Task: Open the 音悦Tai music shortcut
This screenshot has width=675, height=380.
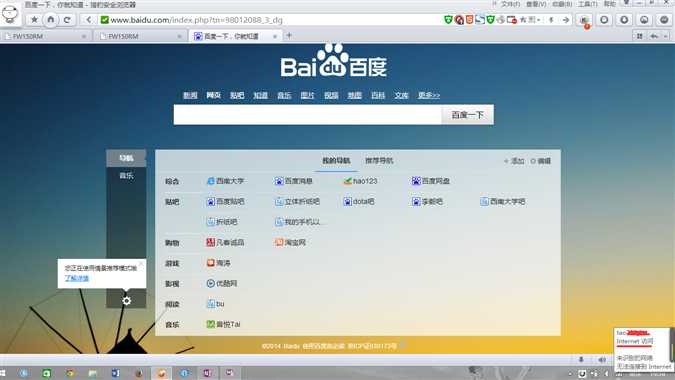Action: [223, 324]
